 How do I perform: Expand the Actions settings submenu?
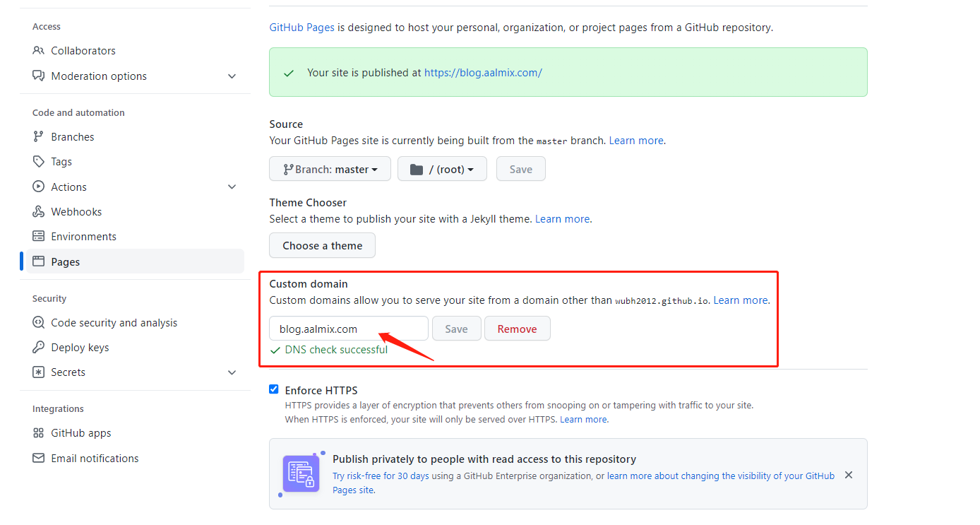(x=232, y=187)
